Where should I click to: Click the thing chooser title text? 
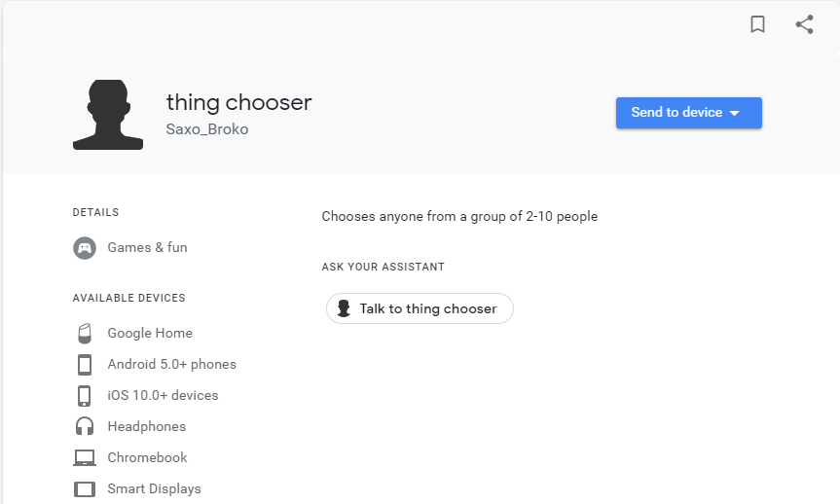tap(238, 102)
